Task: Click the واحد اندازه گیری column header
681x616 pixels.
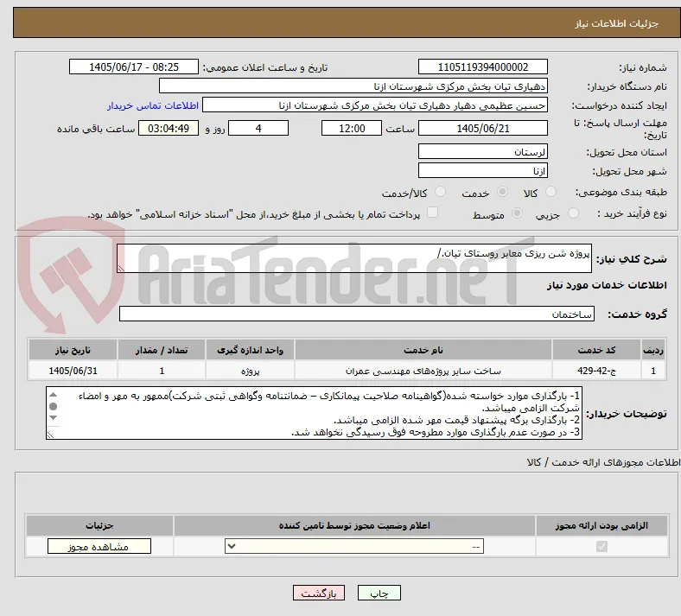Action: click(x=250, y=350)
